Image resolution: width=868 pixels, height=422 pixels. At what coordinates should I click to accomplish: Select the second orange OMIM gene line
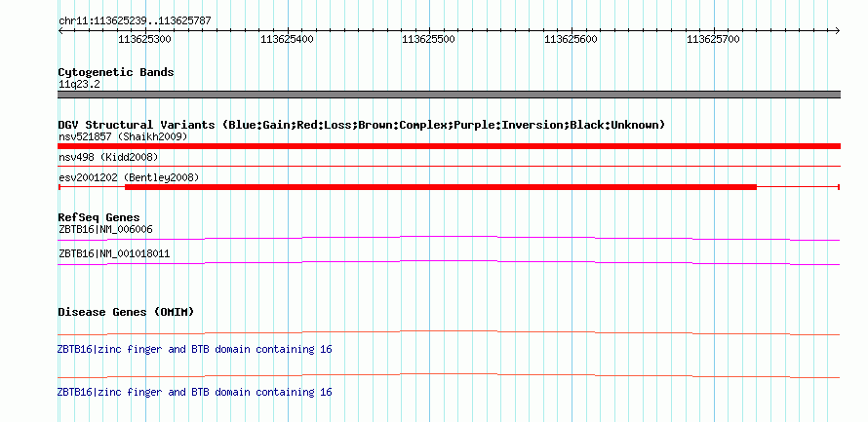(449, 375)
